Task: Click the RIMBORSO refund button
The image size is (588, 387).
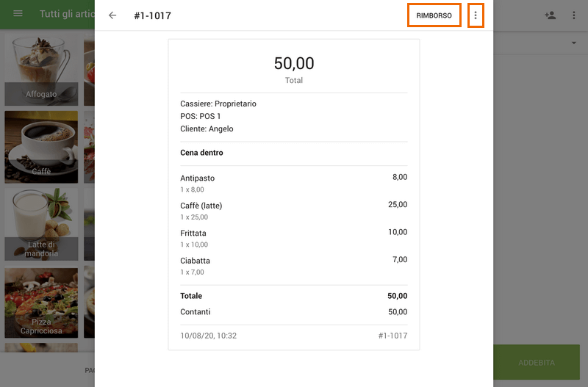Action: click(x=434, y=15)
